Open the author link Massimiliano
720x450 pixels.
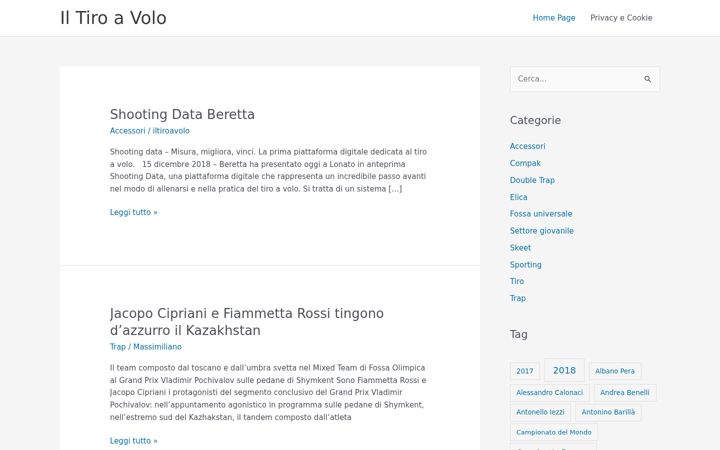pyautogui.click(x=157, y=347)
